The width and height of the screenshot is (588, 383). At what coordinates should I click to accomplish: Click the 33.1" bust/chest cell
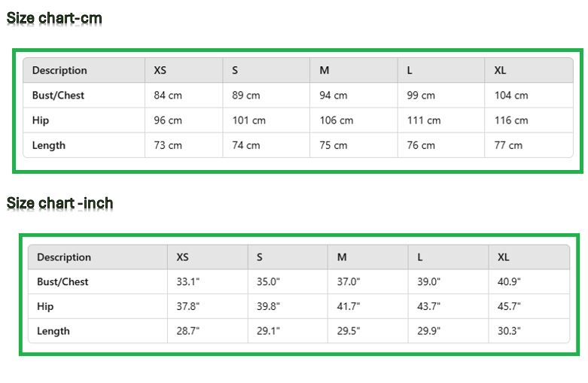(187, 282)
